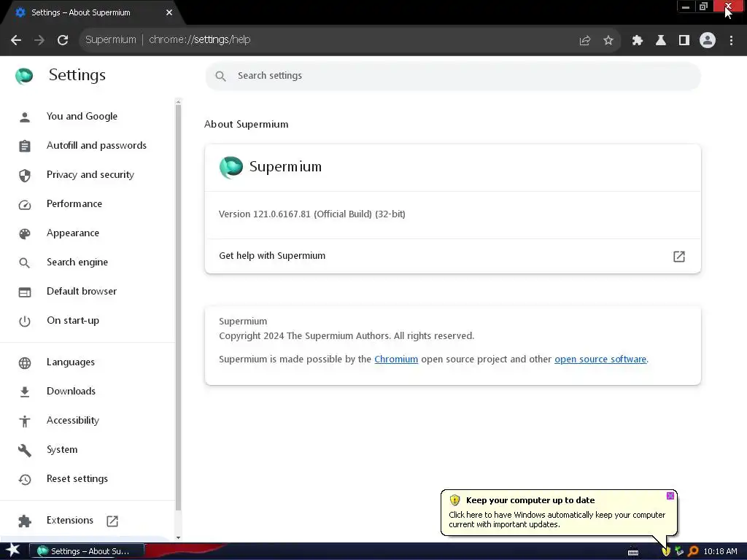This screenshot has width=747, height=560.
Task: Open the Start menu star button
Action: (x=13, y=551)
